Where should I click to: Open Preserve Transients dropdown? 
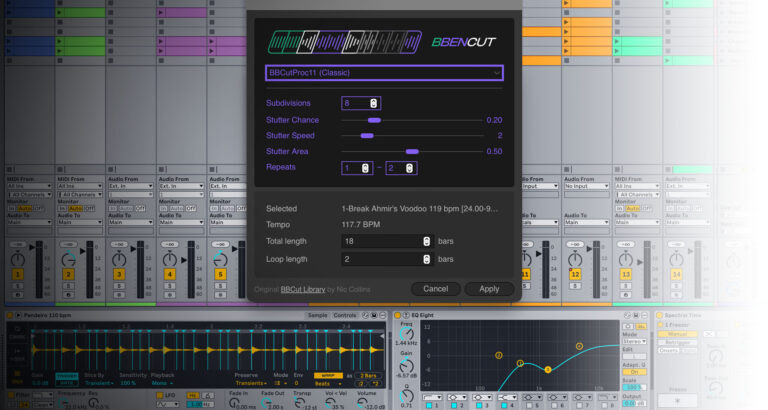(x=251, y=383)
